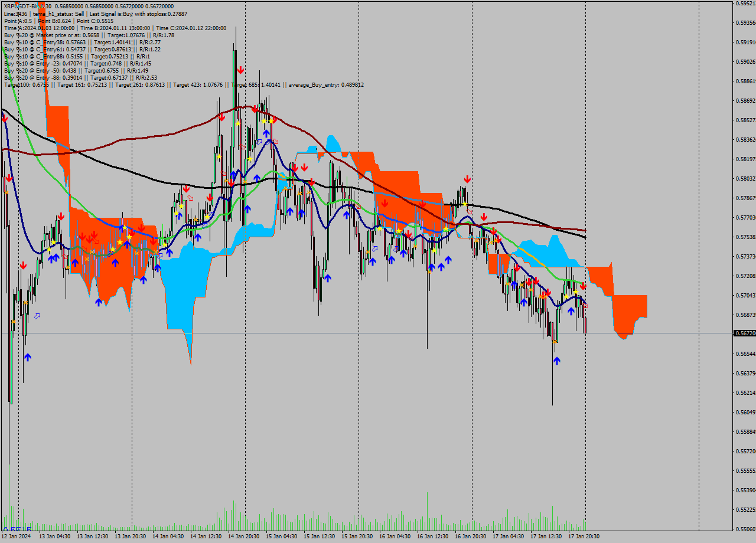The width and height of the screenshot is (756, 543).
Task: Select the 'C_Entry38: 0.57663' buy line
Action: tap(82, 42)
